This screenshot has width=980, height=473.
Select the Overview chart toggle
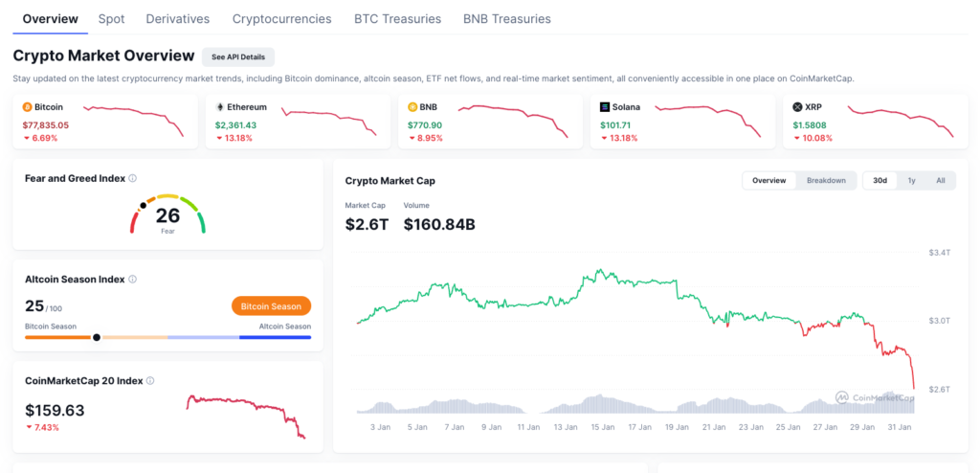click(x=768, y=180)
